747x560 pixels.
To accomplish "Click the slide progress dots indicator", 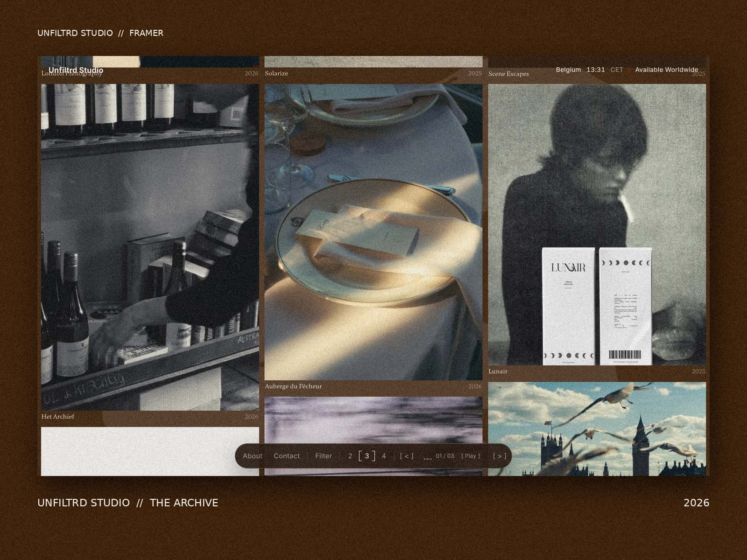I will click(427, 459).
